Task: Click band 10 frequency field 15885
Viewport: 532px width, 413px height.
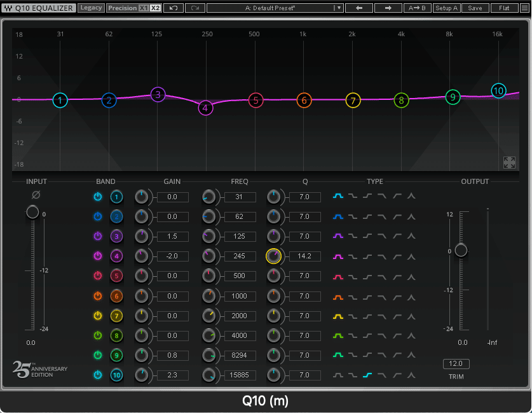Action: pos(240,375)
